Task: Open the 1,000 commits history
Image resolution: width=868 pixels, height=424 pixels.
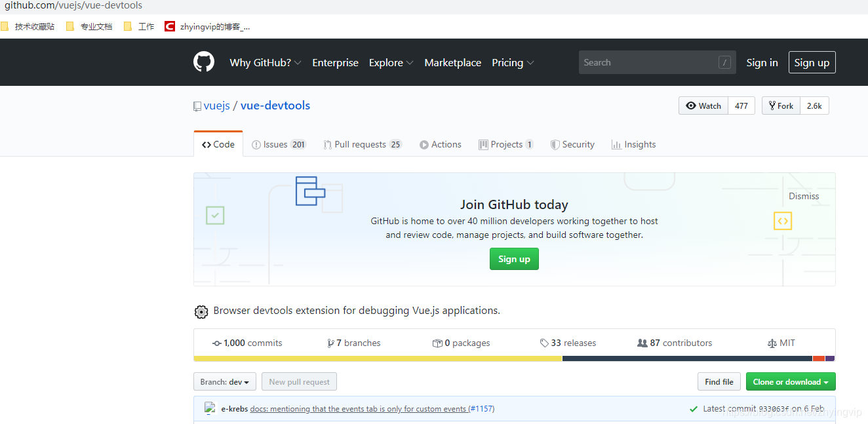Action: [247, 343]
